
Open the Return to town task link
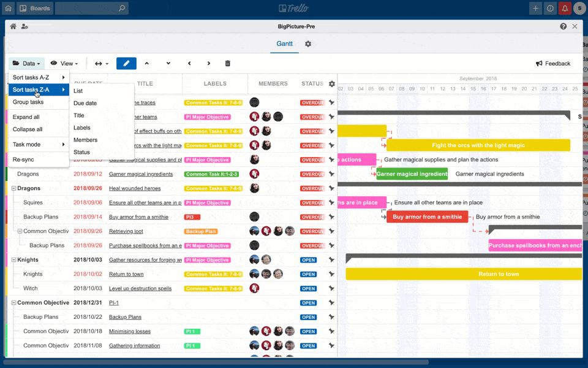point(126,274)
